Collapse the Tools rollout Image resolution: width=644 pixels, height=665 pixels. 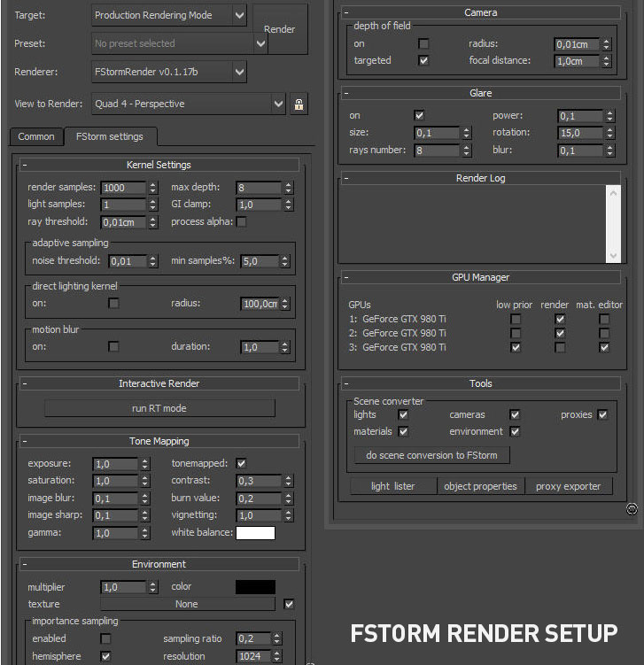click(x=346, y=383)
